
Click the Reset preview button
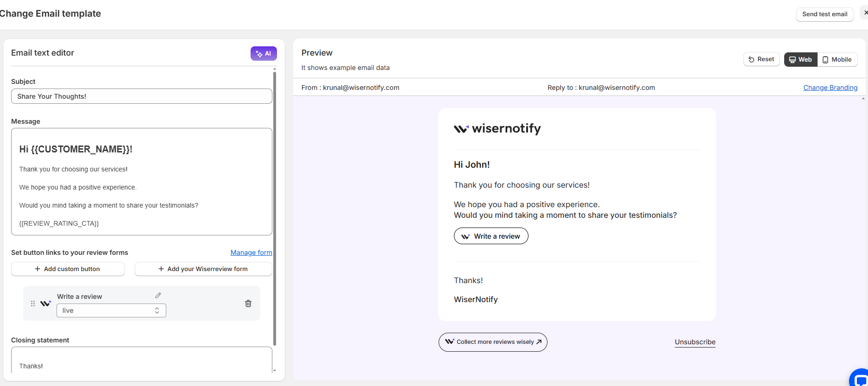point(761,59)
